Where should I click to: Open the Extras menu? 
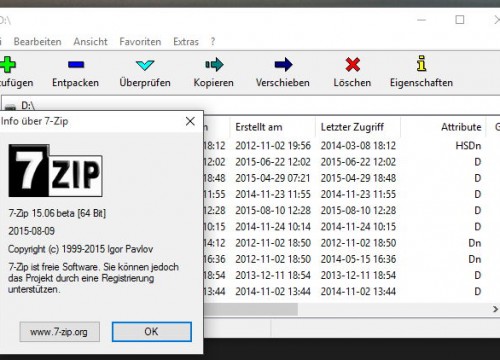click(186, 42)
